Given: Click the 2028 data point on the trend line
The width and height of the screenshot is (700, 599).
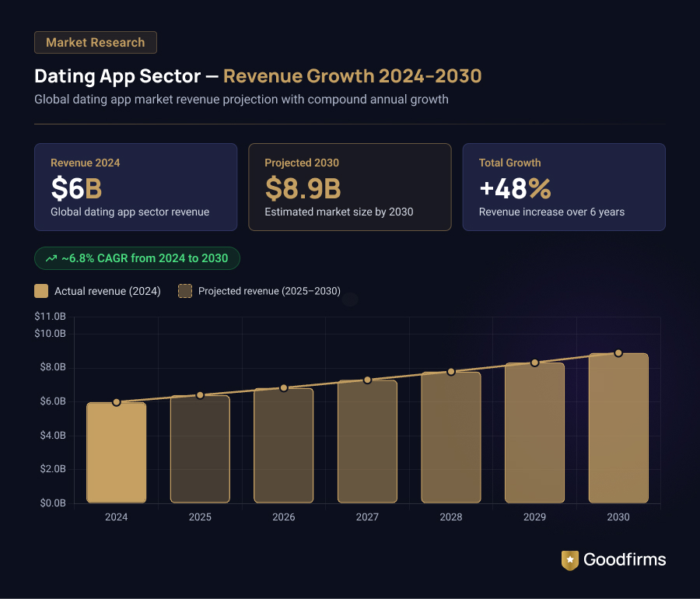Looking at the screenshot, I should pyautogui.click(x=451, y=372).
